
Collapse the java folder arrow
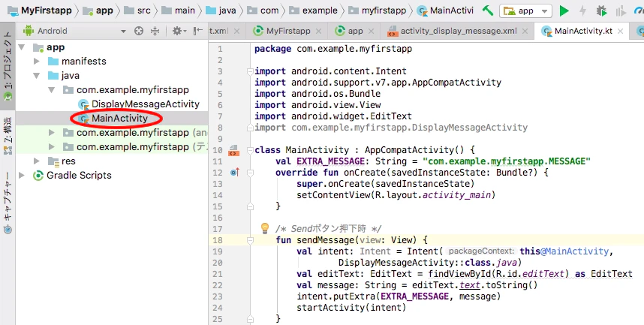coord(37,76)
